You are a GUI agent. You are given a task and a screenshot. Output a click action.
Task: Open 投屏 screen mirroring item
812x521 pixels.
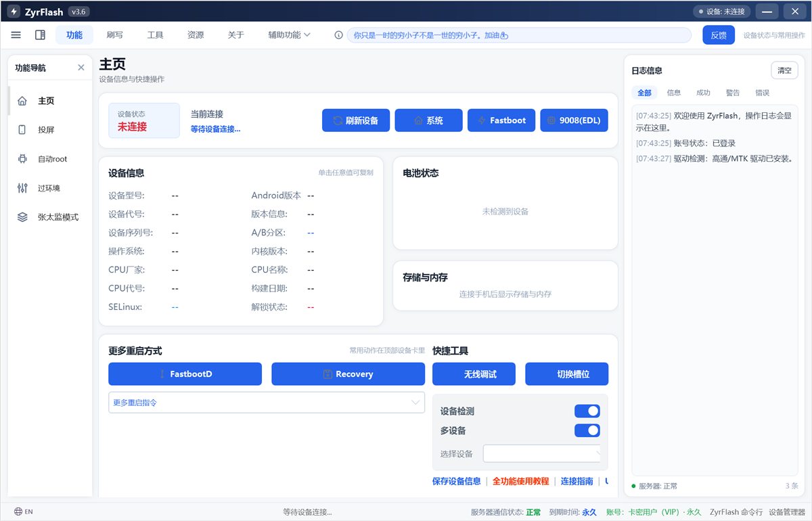tap(50, 130)
